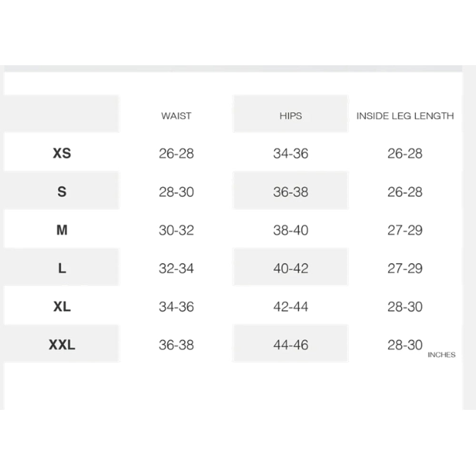This screenshot has width=476, height=476.
Task: Select the XL inside leg value 28-30
Action: pos(405,307)
